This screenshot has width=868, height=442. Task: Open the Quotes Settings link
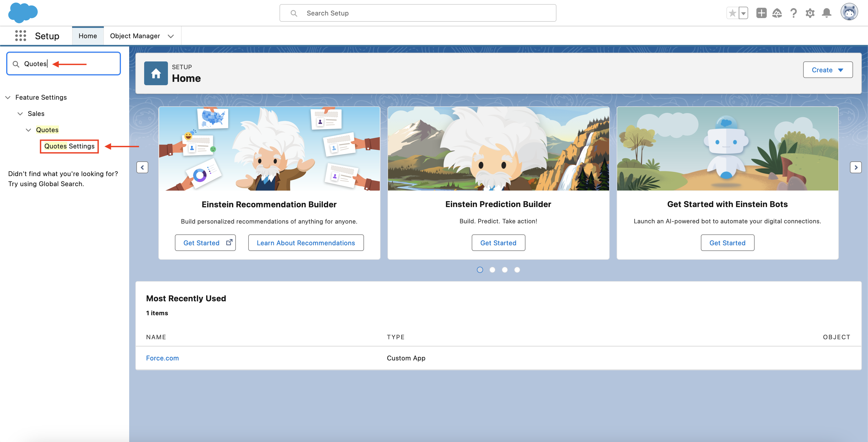click(x=69, y=146)
